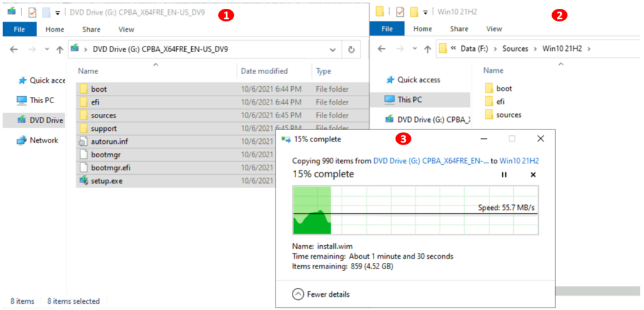Open DVD Drive (G:) in Win10 21H2 sidebar
The image size is (644, 310).
click(x=427, y=119)
